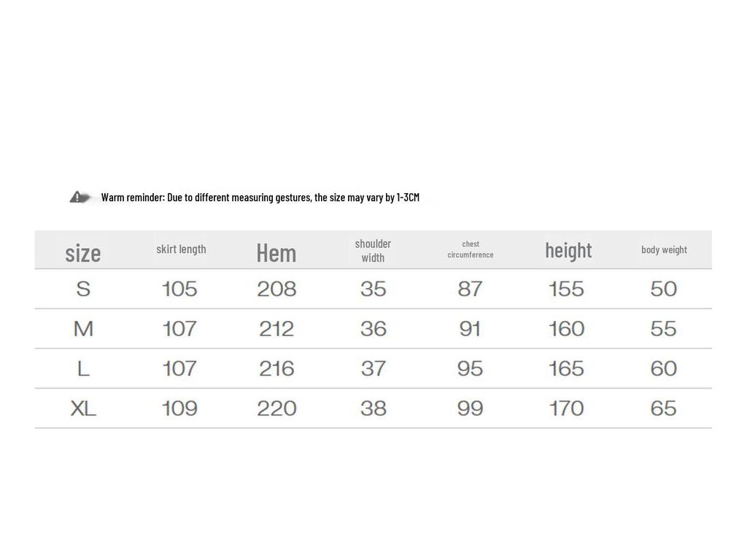Viewport: 747px width, 560px height.
Task: Select the M size row label
Action: click(83, 329)
